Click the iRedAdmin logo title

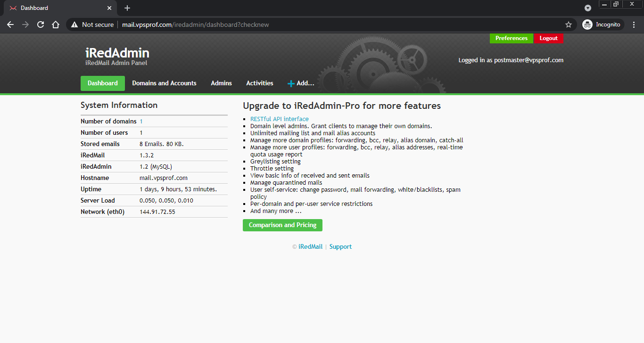coord(117,53)
